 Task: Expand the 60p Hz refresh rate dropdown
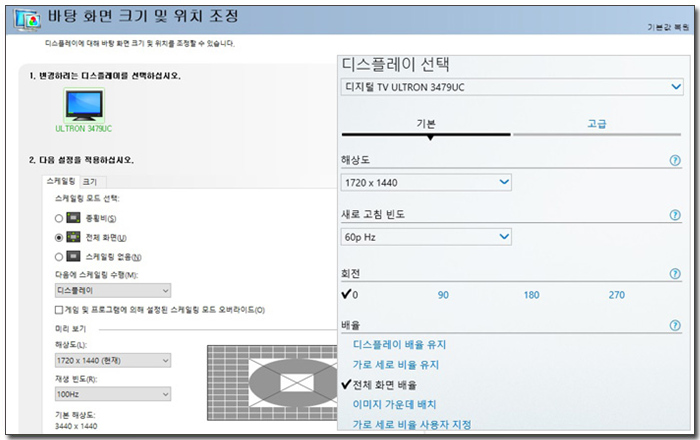426,237
